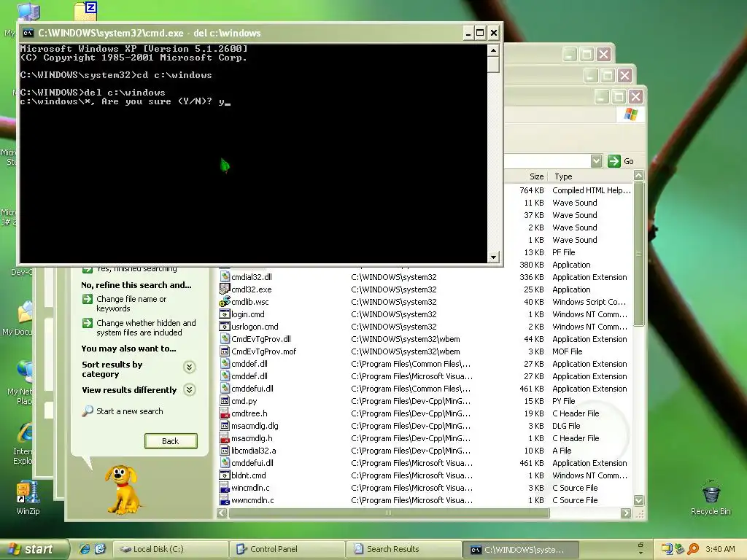The width and height of the screenshot is (747, 560).
Task: Click 'Compiled HTML Help...' type cell
Action: tap(591, 190)
